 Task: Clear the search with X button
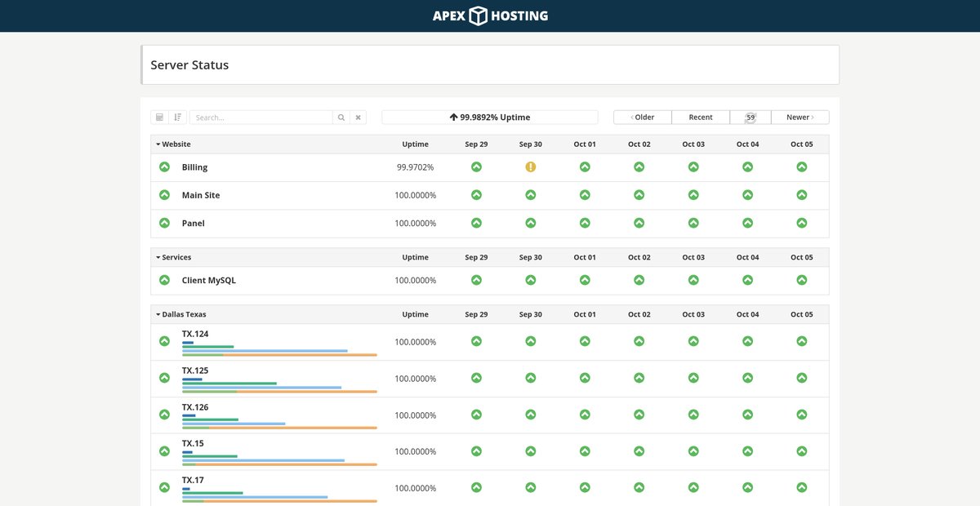tap(358, 118)
